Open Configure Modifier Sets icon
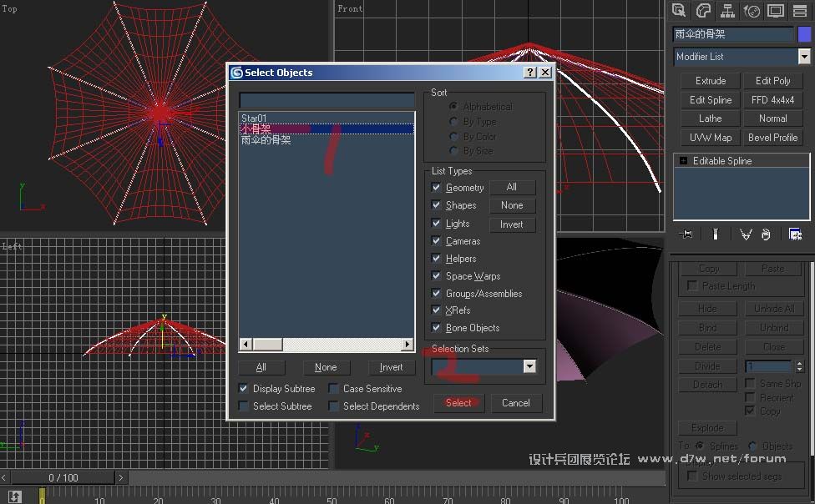The height and width of the screenshot is (504, 815). click(x=795, y=234)
